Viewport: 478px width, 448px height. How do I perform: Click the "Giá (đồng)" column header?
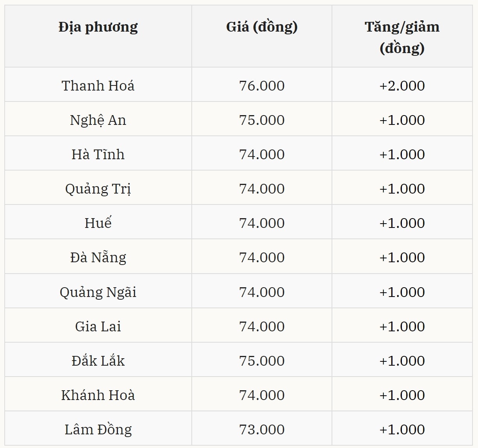[x=262, y=27]
